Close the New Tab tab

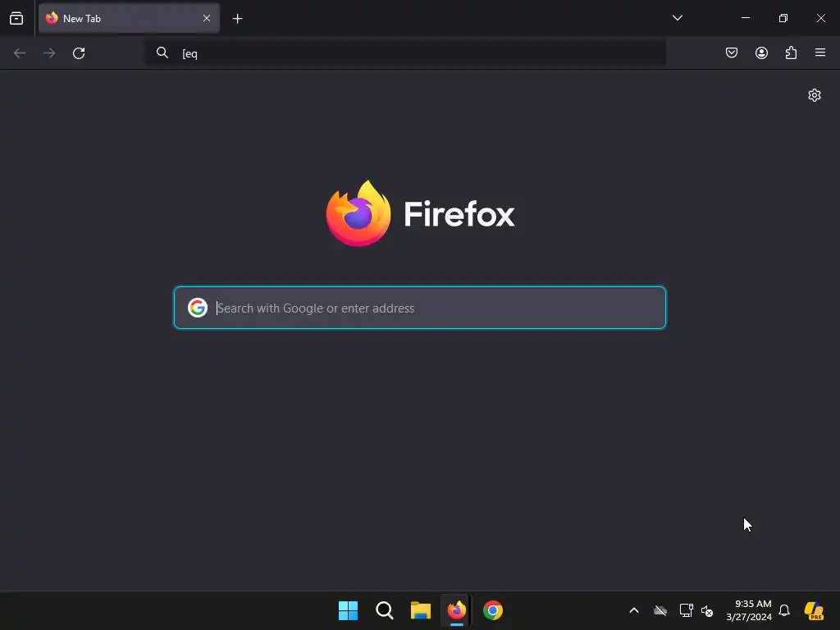click(206, 18)
